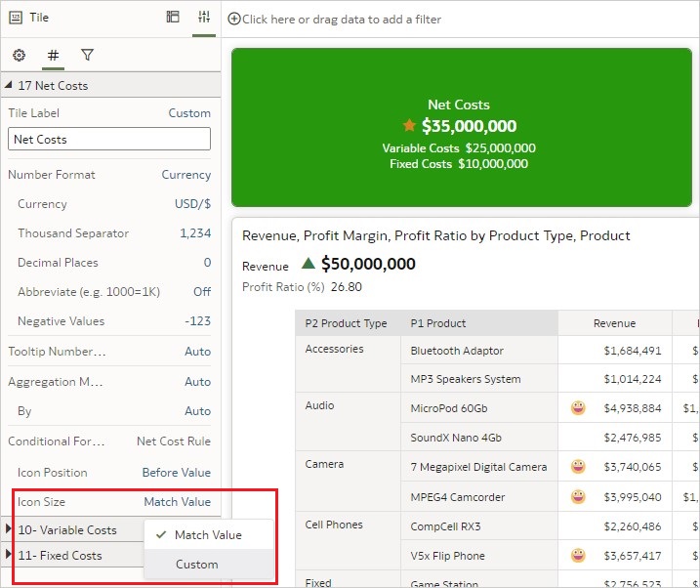Switch to the Values hash tab
The height and width of the screenshot is (588, 700).
pyautogui.click(x=53, y=56)
